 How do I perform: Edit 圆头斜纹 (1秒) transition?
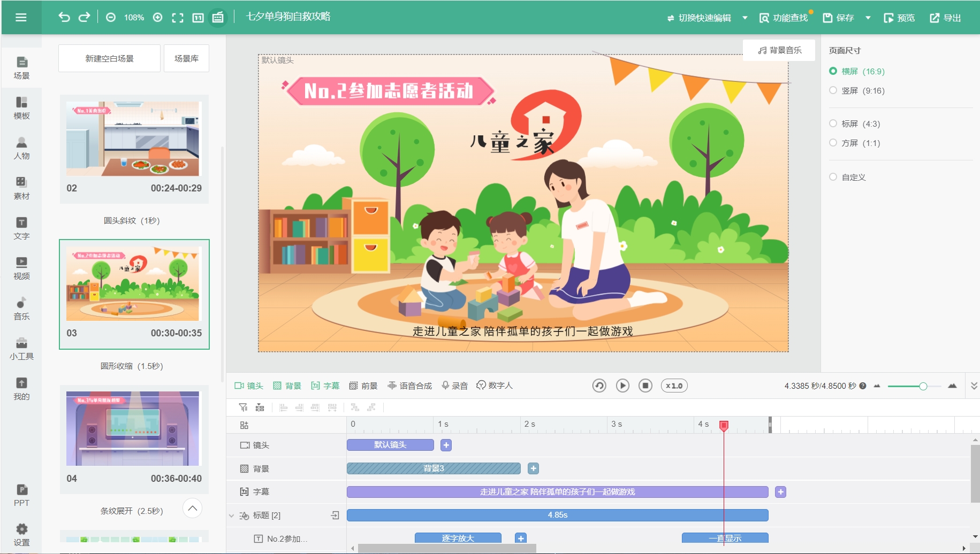click(132, 220)
